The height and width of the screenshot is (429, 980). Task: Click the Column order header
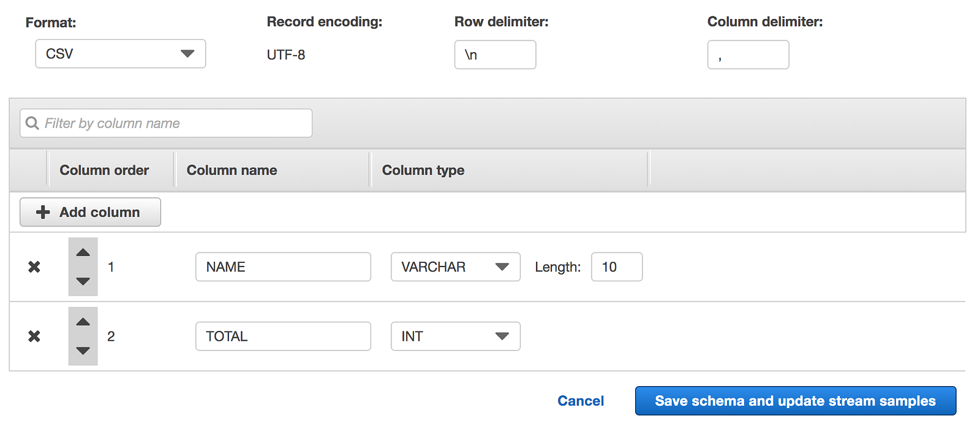tap(104, 170)
